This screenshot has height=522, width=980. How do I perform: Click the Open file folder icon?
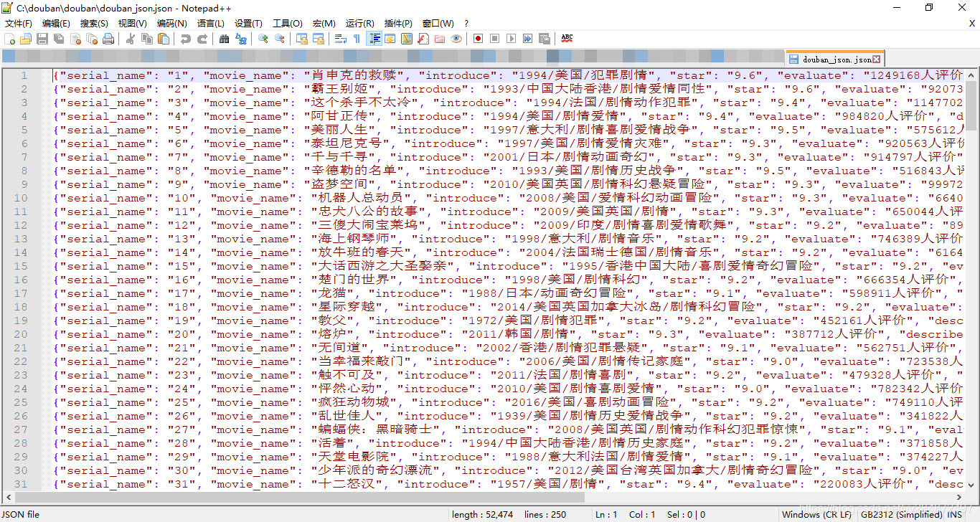(x=26, y=39)
